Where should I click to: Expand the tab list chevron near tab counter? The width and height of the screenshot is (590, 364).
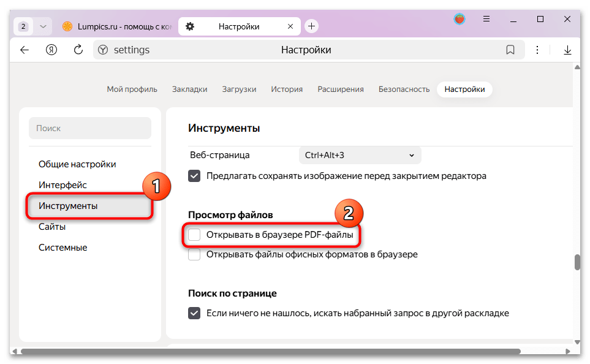click(42, 26)
